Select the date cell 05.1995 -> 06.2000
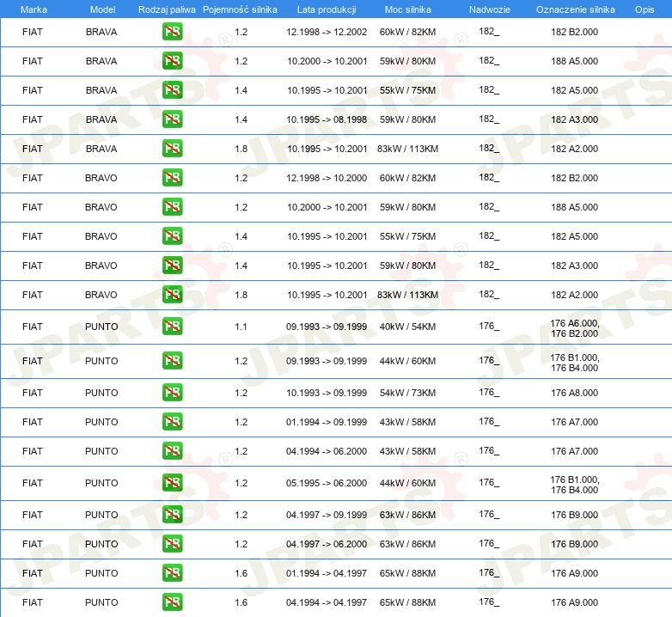The width and height of the screenshot is (672, 617). (x=327, y=483)
